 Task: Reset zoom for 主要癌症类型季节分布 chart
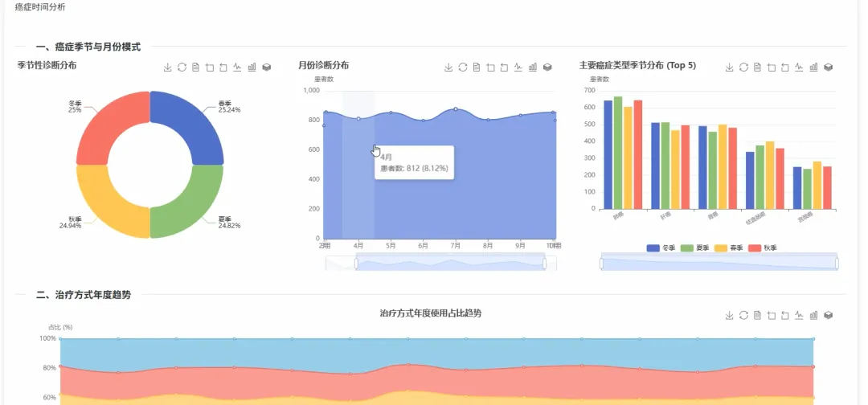pos(785,67)
